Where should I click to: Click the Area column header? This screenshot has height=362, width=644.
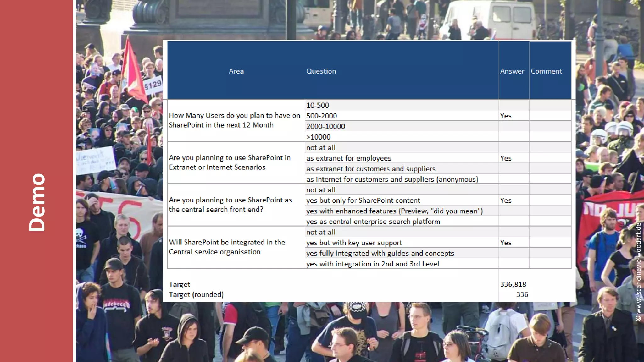pyautogui.click(x=236, y=71)
